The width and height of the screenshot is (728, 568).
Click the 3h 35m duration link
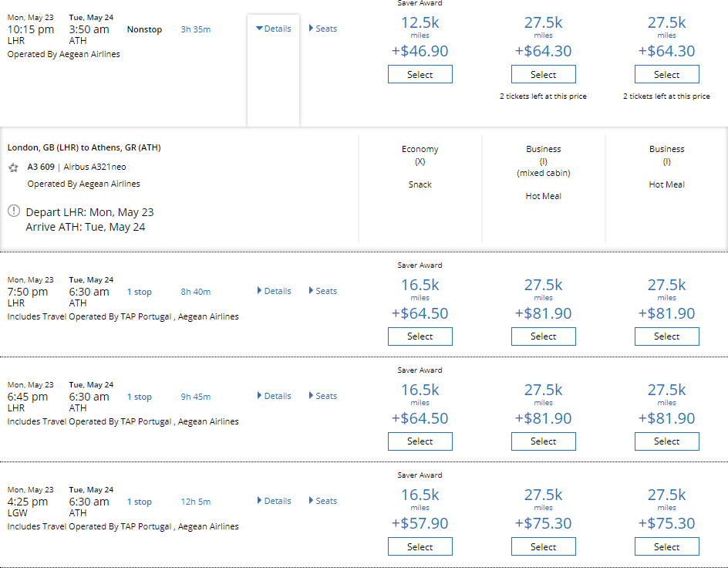point(195,30)
